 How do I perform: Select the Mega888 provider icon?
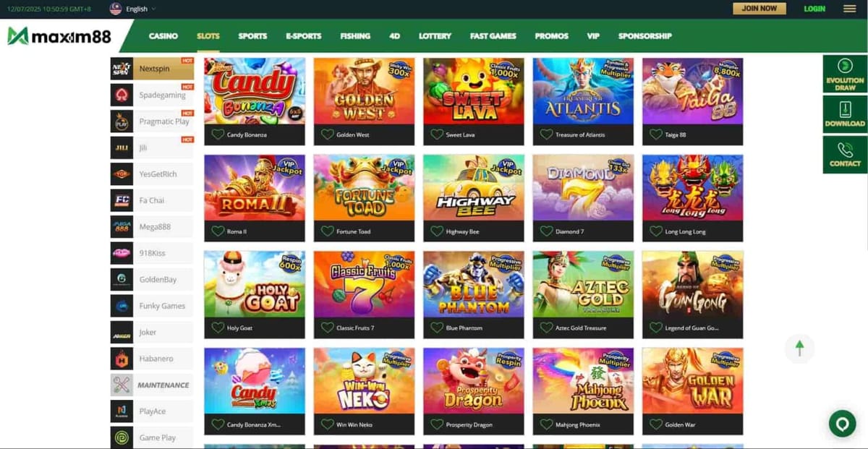[122, 227]
